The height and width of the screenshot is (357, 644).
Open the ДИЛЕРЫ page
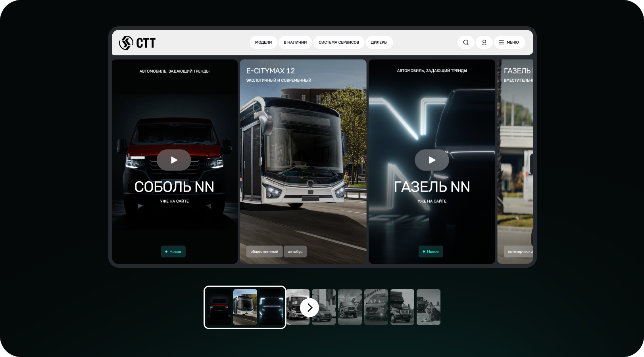click(x=379, y=42)
